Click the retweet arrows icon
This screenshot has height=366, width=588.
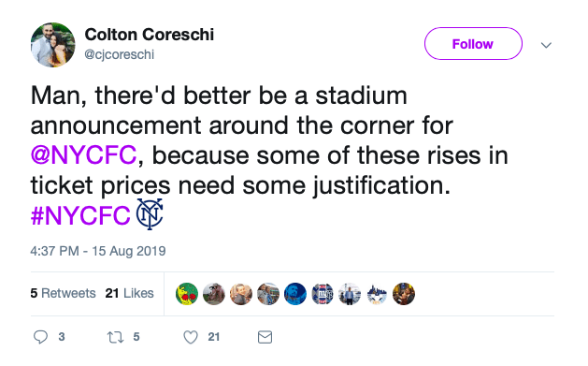point(115,337)
